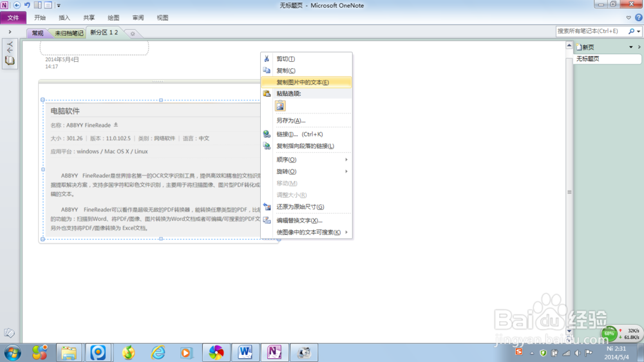Click the vertical scrollbar down arrow
The image size is (644, 362).
(569, 331)
